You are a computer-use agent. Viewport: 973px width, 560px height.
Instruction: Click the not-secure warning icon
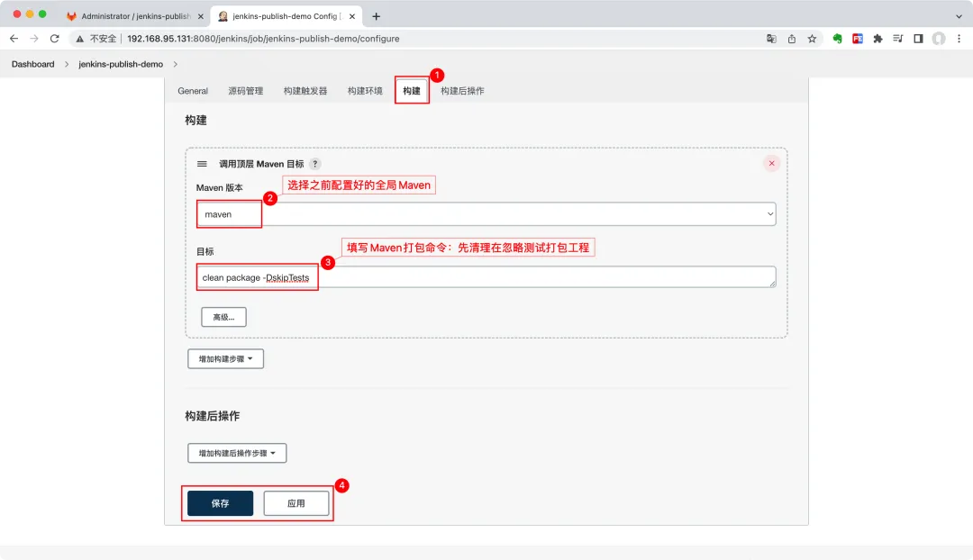(x=79, y=39)
